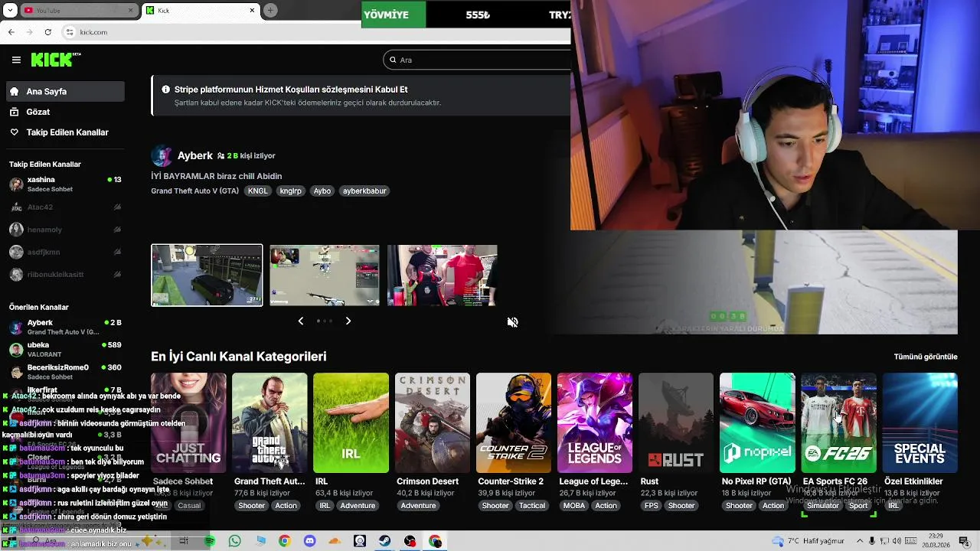Open Ayberk in recommended channels list
The image size is (980, 551).
64,328
